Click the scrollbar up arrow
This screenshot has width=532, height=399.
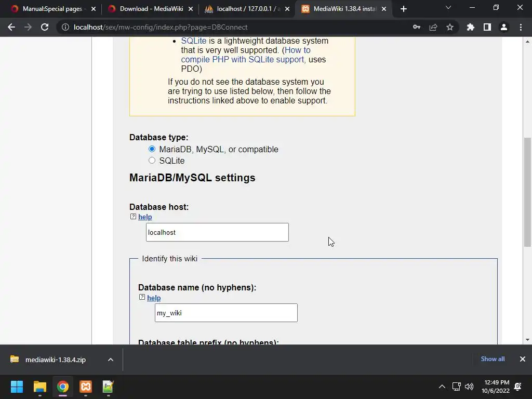pos(527,42)
